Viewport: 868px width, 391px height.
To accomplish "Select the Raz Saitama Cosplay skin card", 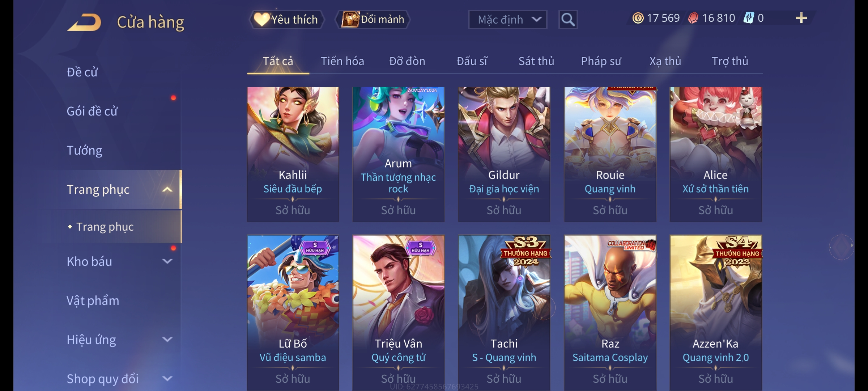I will pyautogui.click(x=610, y=313).
